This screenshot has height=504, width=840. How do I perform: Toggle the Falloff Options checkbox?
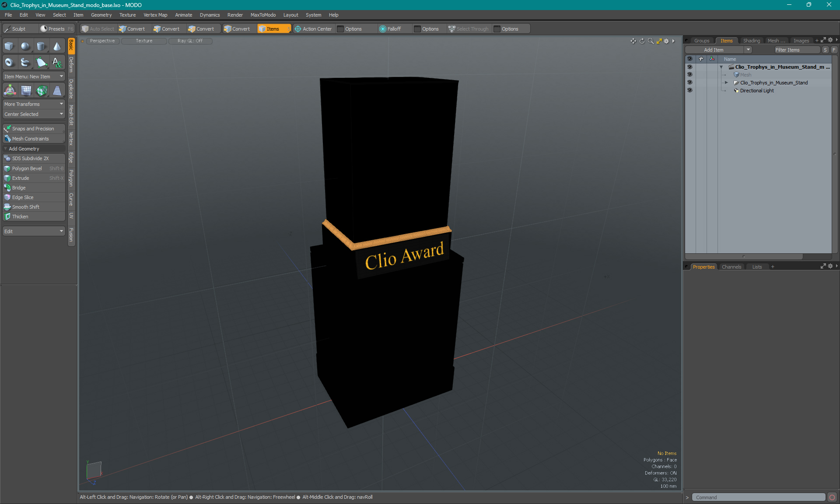417,29
